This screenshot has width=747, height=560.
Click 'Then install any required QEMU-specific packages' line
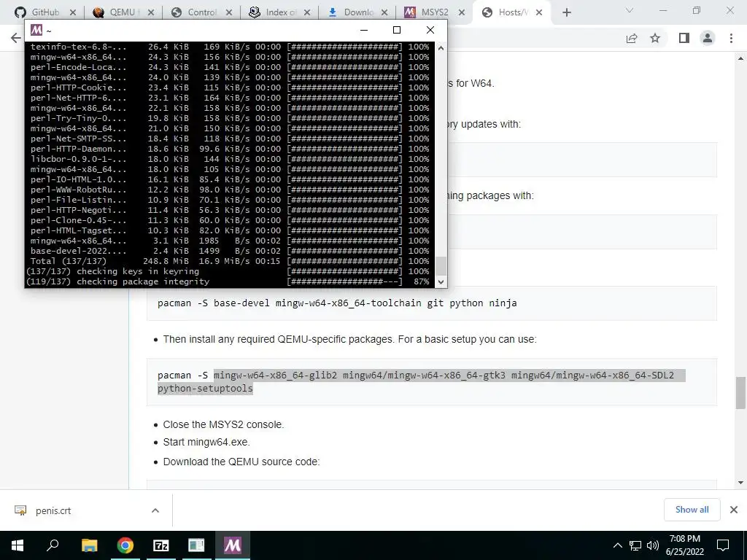coord(349,339)
